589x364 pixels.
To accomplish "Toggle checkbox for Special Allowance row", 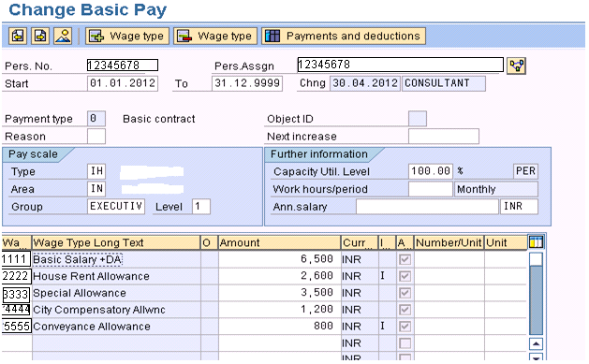I will [405, 293].
